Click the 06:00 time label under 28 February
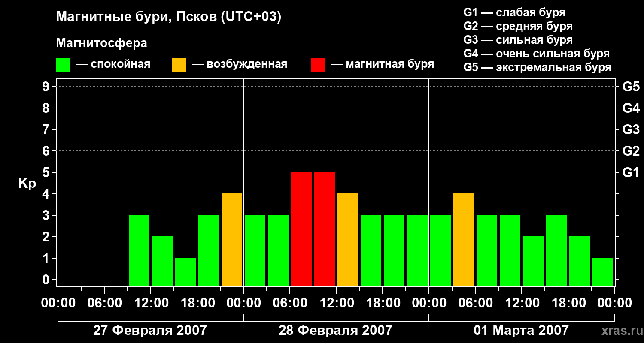 (290, 303)
